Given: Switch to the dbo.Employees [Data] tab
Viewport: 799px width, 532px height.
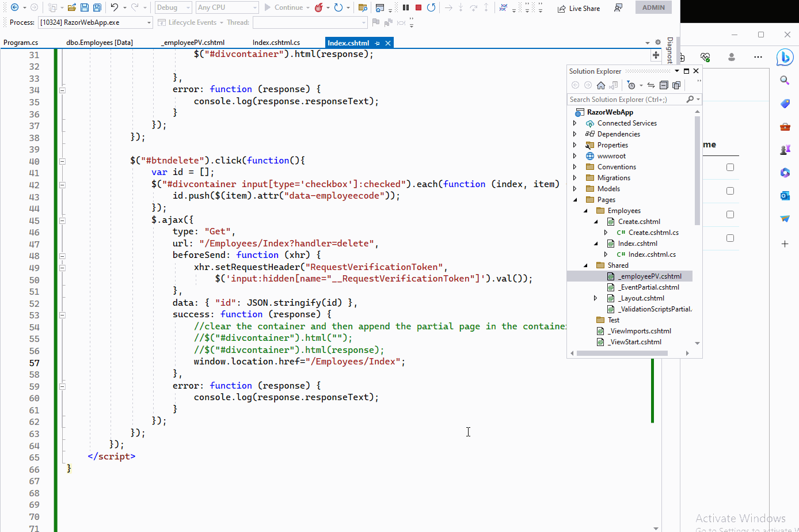Looking at the screenshot, I should [100, 43].
